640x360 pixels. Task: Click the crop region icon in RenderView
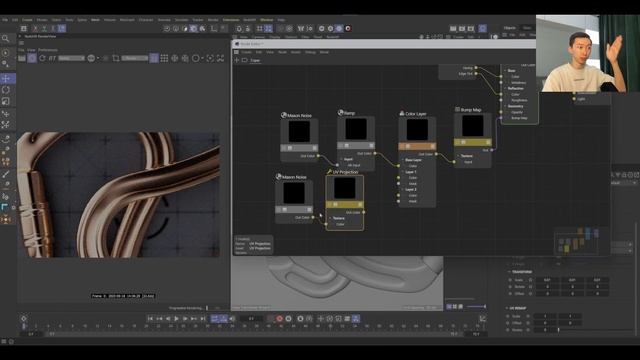point(116,58)
